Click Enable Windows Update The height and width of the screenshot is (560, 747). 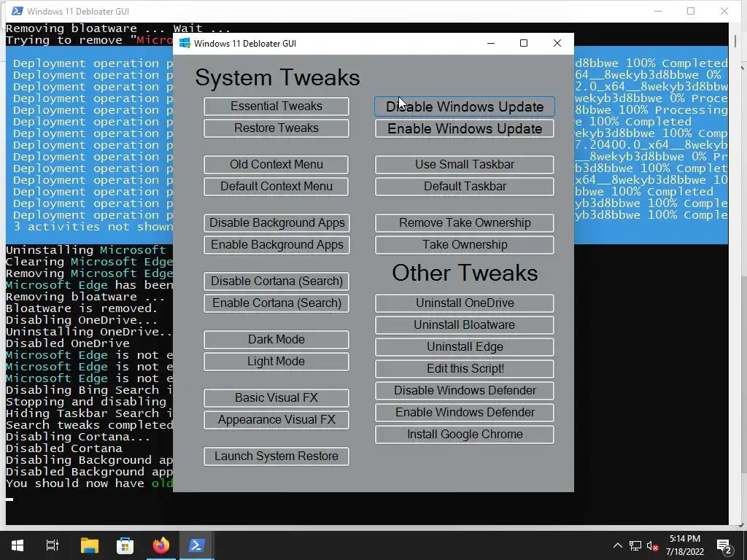click(465, 128)
